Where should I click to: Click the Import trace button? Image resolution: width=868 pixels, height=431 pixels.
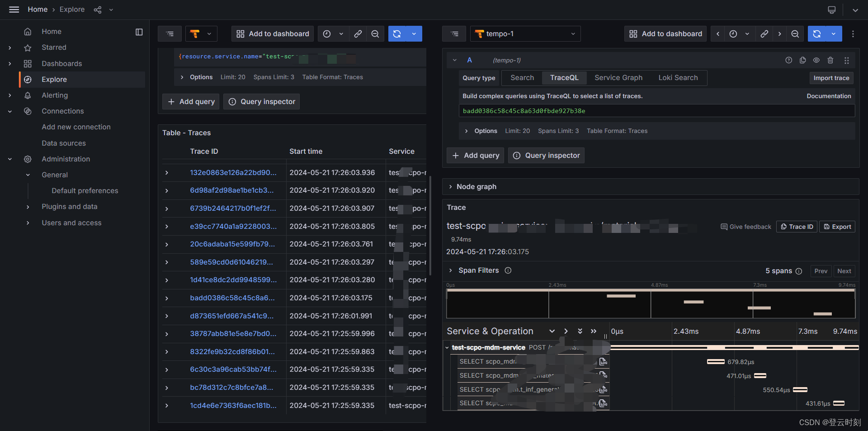(831, 78)
